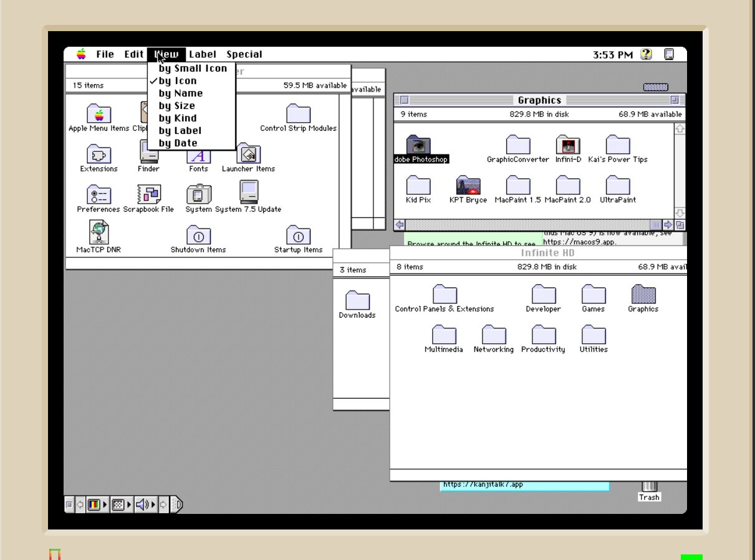
Task: Select the Control Strip Modules folder
Action: [298, 113]
